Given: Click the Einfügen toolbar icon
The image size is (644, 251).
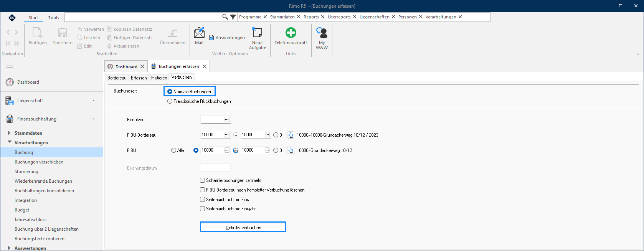Looking at the screenshot, I should click(x=38, y=33).
